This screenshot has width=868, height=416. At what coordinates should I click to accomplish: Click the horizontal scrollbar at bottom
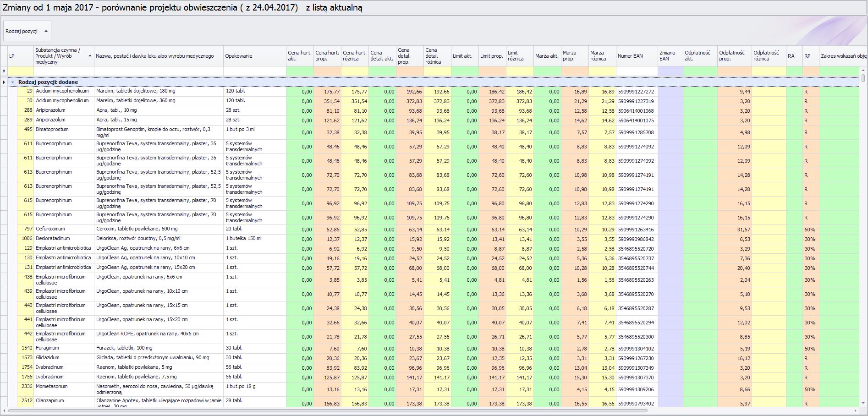pyautogui.click(x=327, y=411)
